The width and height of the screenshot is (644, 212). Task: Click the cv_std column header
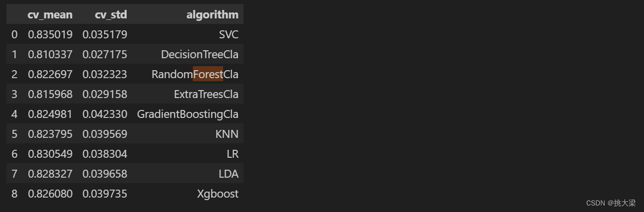pos(111,14)
